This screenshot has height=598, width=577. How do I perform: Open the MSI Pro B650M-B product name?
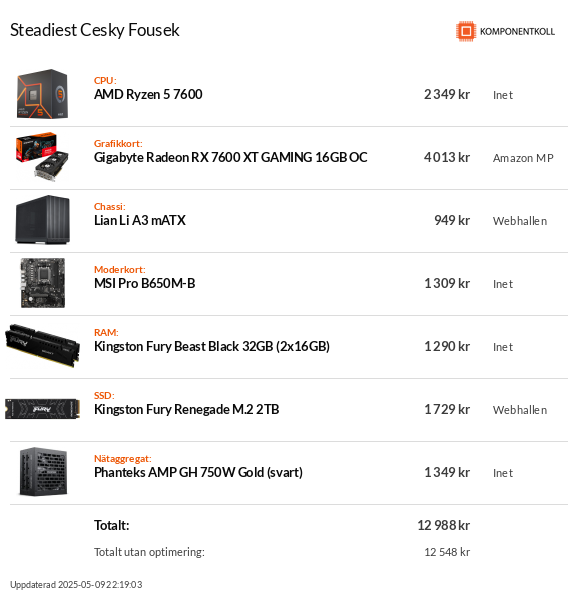click(x=145, y=283)
